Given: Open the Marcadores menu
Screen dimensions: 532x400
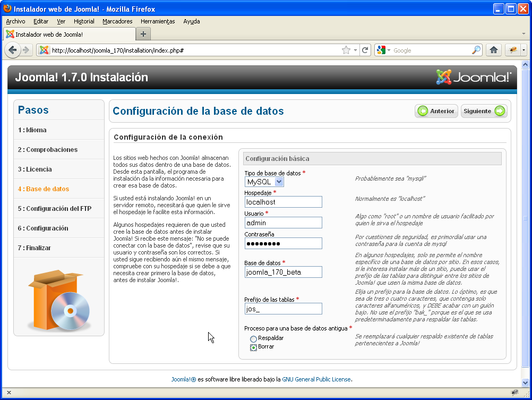Looking at the screenshot, I should click(117, 21).
